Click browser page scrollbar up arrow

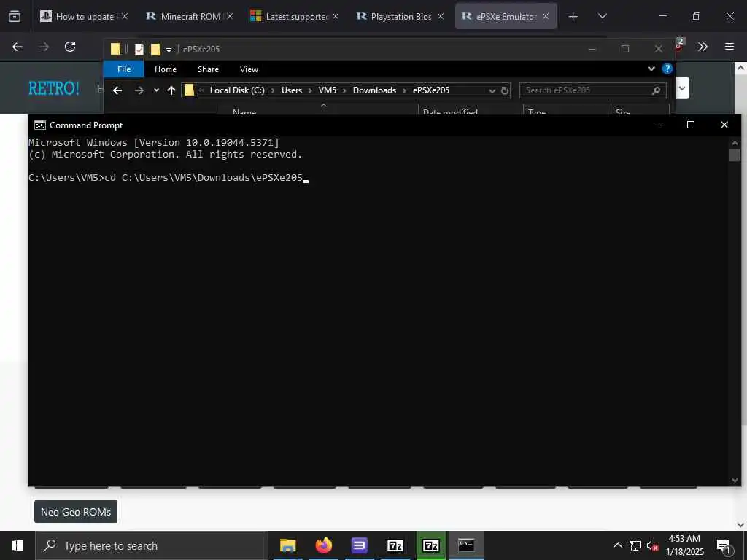(740, 68)
